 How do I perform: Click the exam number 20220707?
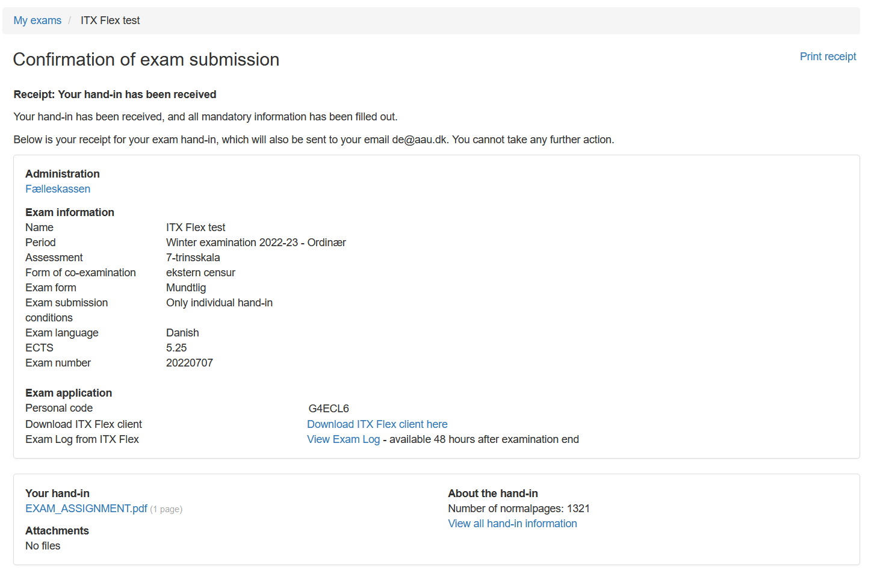point(190,363)
